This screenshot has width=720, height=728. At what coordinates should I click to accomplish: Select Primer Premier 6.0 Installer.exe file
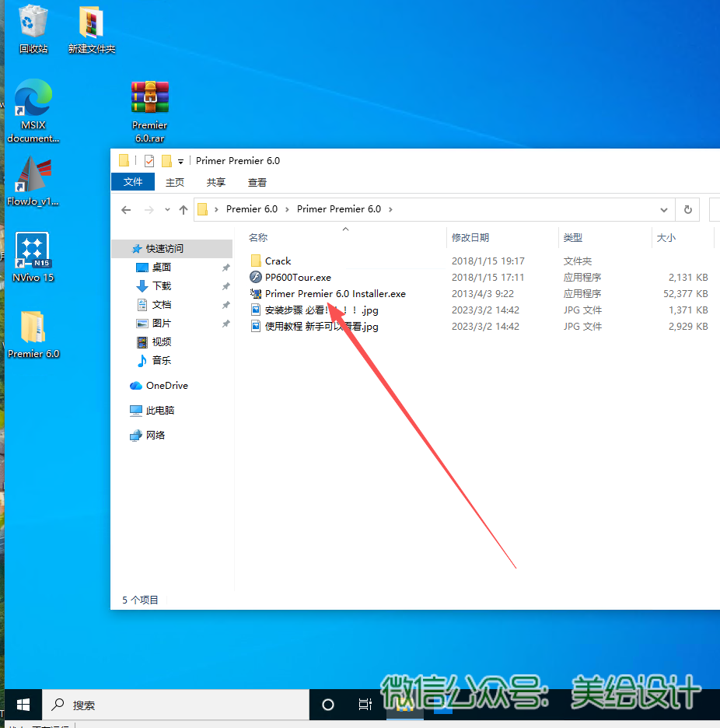(x=334, y=294)
